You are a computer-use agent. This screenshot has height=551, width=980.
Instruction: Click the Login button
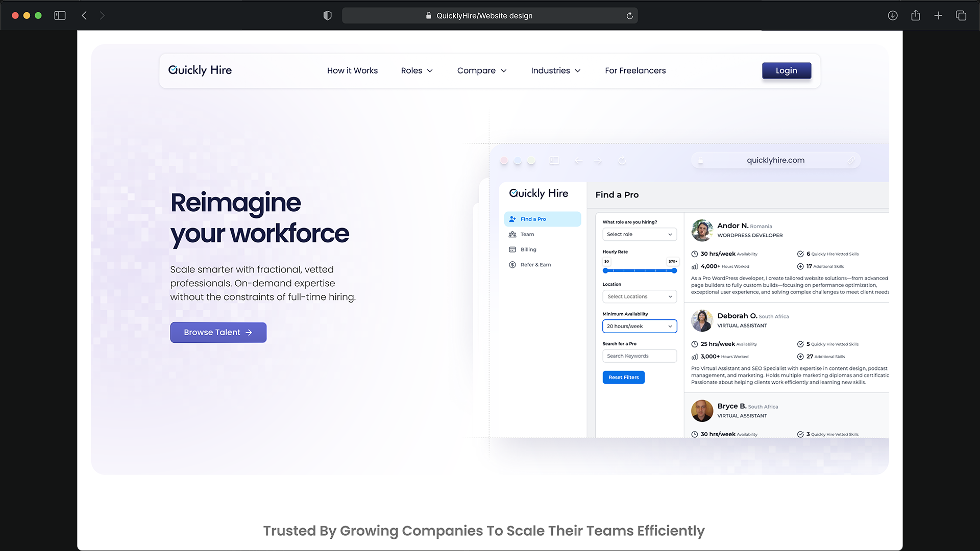coord(786,70)
